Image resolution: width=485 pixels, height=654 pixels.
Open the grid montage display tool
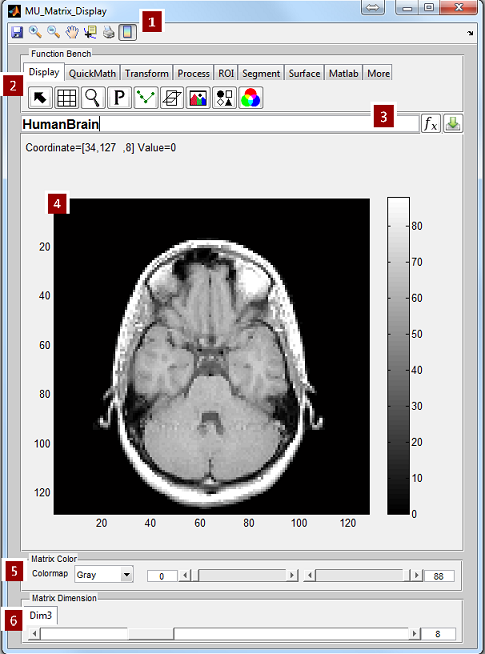pyautogui.click(x=66, y=98)
